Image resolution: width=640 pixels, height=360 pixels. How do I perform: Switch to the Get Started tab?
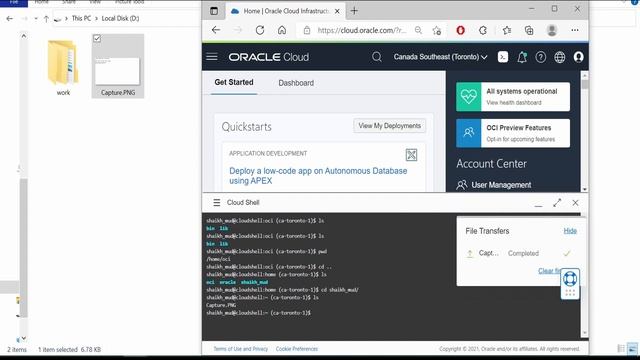click(234, 82)
